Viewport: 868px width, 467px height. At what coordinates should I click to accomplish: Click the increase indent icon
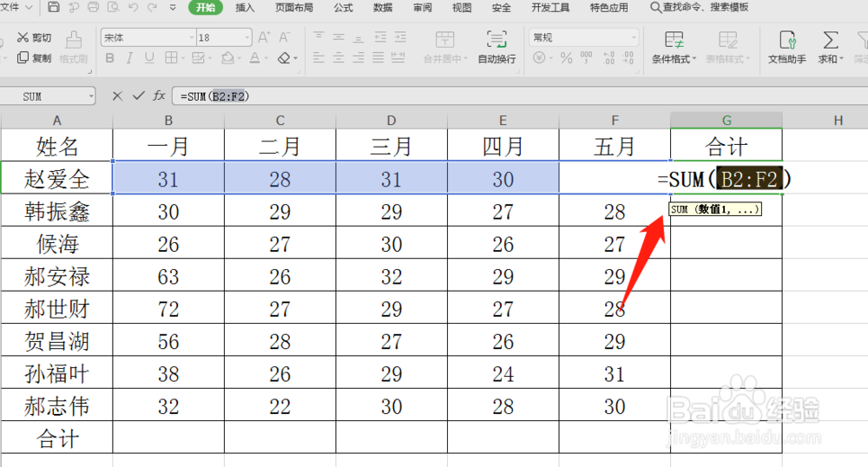point(400,37)
